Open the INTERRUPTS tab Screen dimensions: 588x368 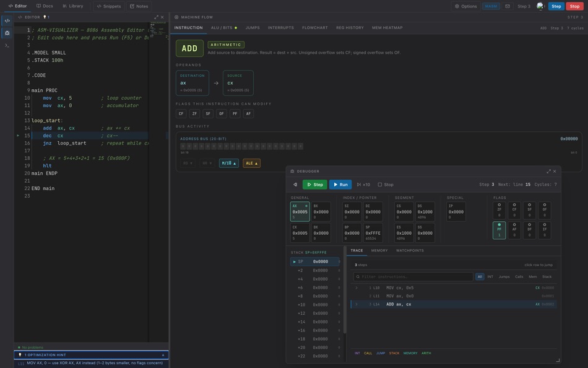tap(281, 28)
